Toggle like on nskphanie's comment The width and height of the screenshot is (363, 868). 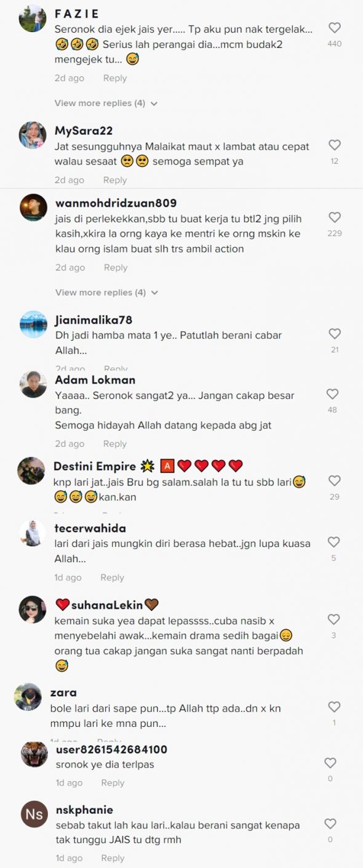point(330,824)
